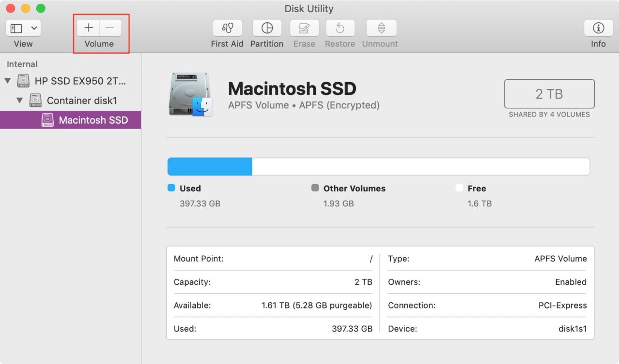Collapse the Container disk1 tree

(20, 101)
